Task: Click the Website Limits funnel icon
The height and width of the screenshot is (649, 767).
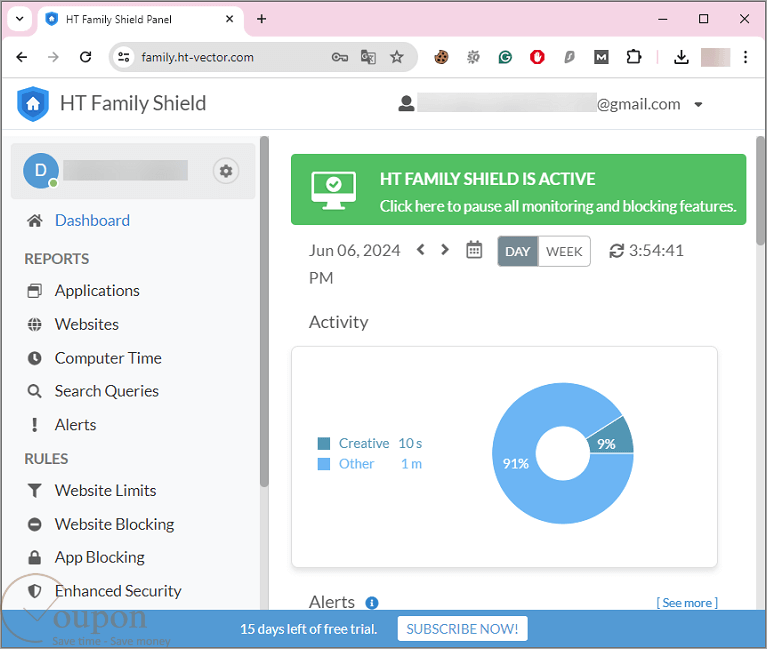Action: coord(34,491)
